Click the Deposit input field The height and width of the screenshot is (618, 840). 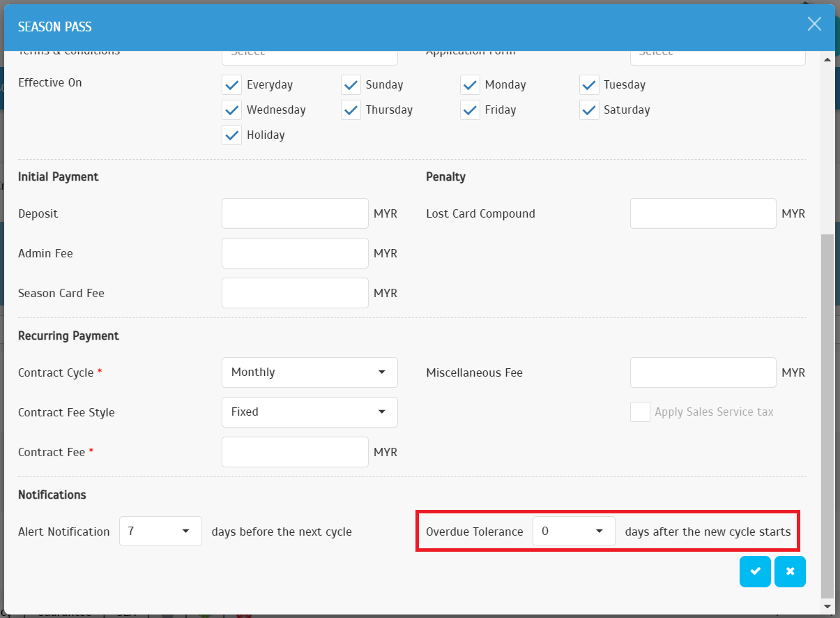pos(295,213)
